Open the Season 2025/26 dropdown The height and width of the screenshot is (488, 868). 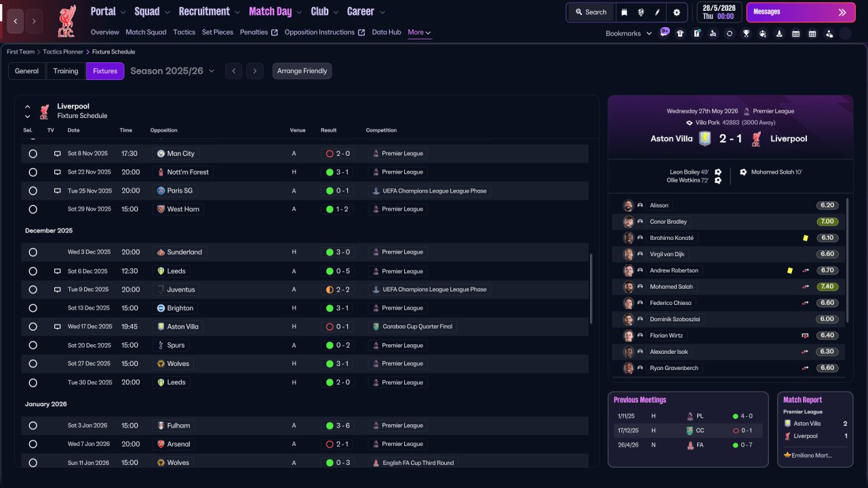tap(172, 71)
